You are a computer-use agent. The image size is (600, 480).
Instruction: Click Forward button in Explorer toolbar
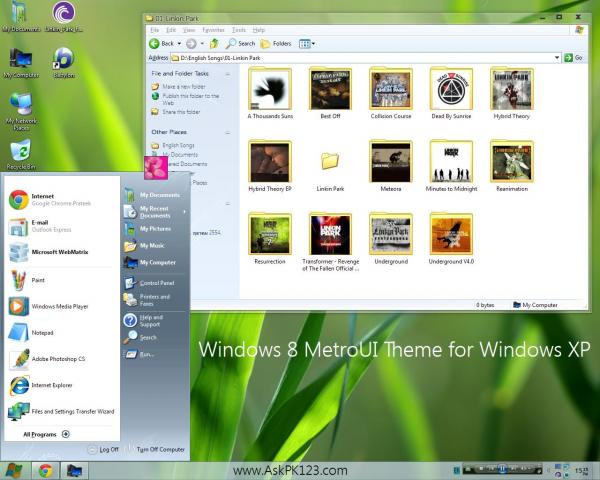tap(191, 44)
